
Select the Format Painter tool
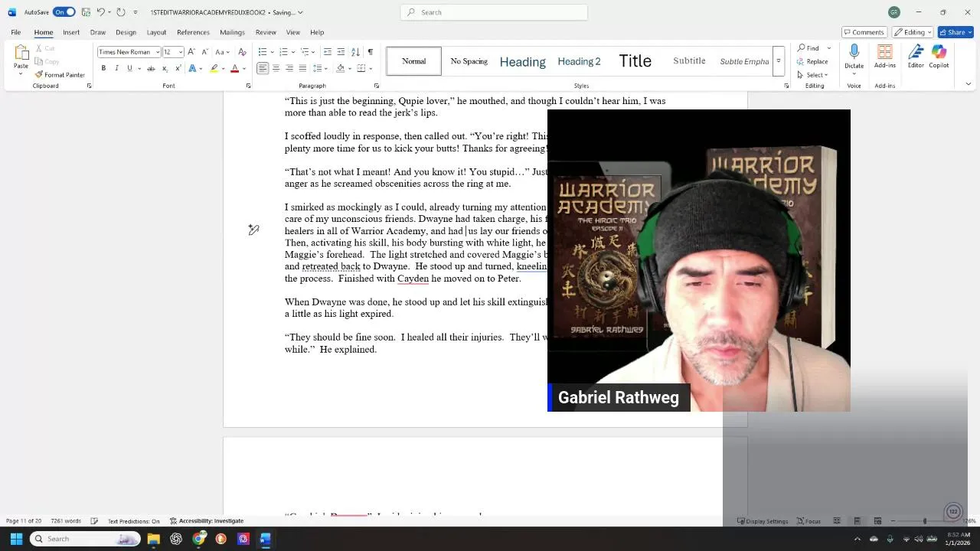tap(60, 75)
